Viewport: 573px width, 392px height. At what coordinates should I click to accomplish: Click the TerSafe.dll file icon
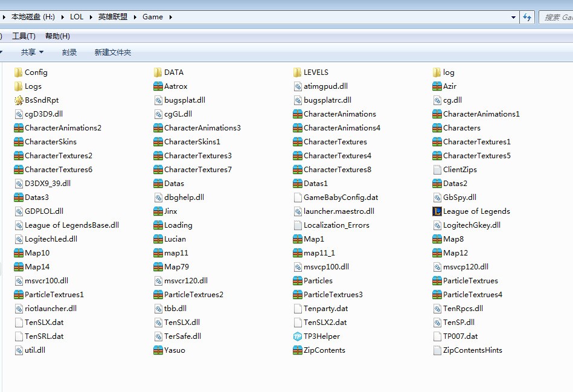point(158,336)
